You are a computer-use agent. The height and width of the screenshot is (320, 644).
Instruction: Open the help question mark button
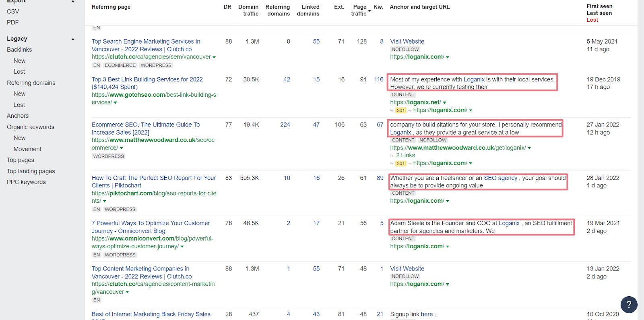point(629,305)
